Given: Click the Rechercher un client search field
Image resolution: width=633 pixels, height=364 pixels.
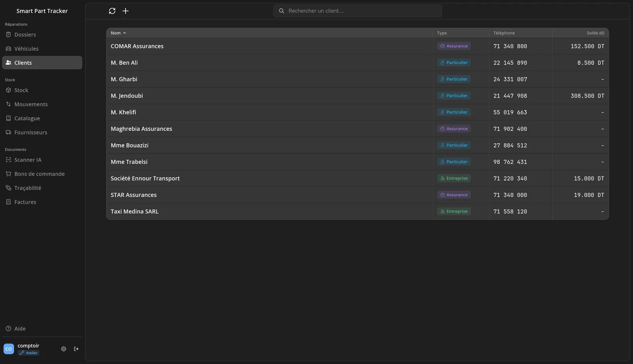Looking at the screenshot, I should pos(358,11).
